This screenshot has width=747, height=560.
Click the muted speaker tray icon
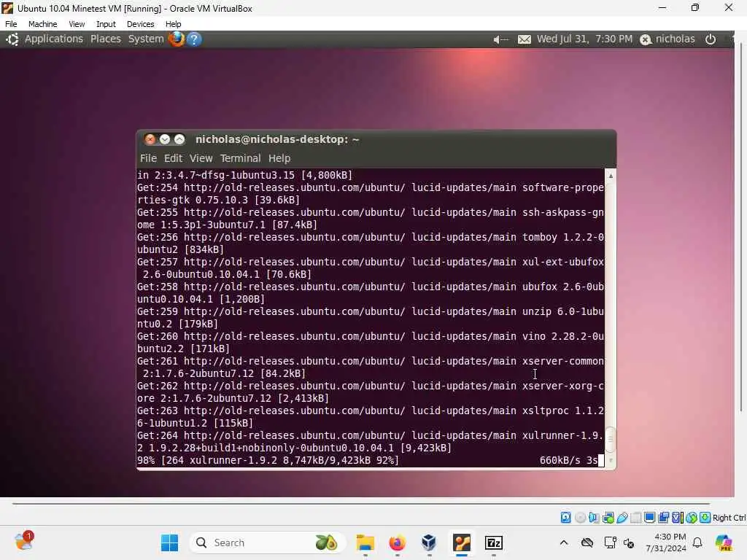(x=629, y=542)
